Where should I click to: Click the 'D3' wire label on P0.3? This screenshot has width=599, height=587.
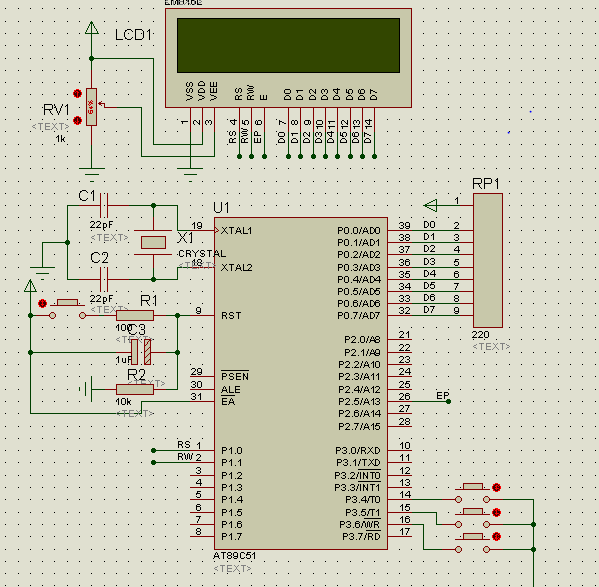click(x=429, y=262)
